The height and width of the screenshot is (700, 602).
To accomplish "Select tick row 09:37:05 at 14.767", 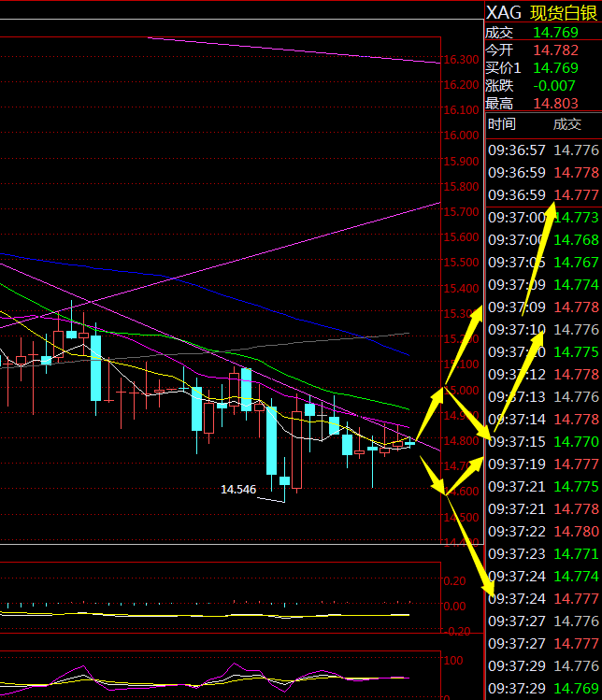I will tap(543, 262).
